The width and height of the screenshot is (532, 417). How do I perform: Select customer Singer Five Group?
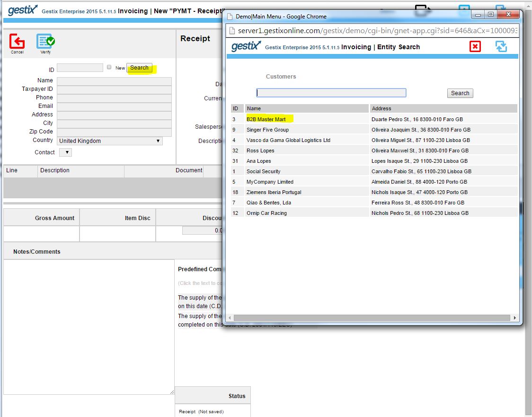click(267, 130)
